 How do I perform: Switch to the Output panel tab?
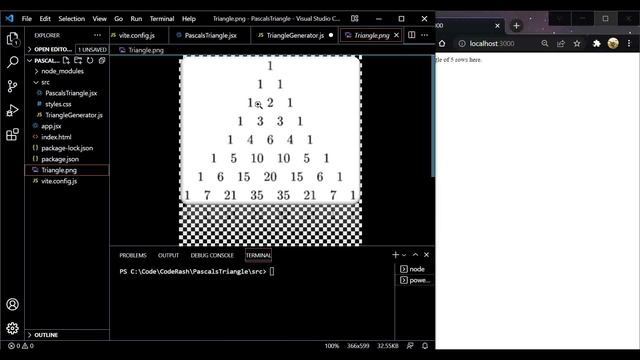point(168,255)
